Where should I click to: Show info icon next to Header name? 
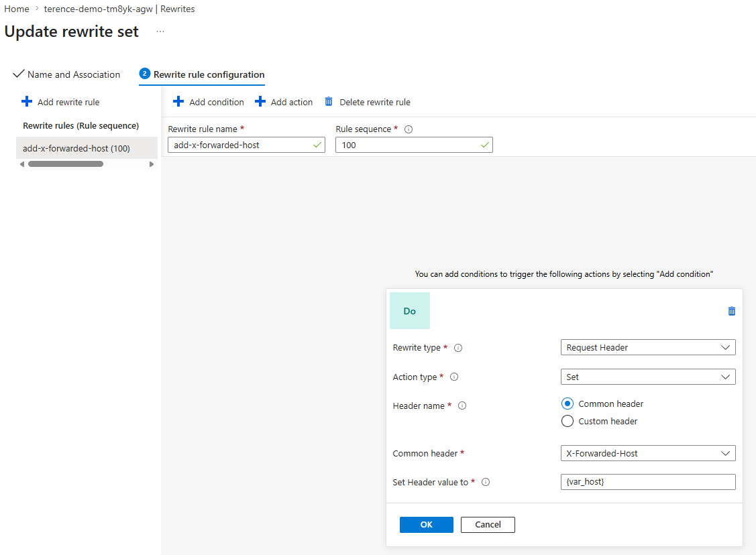click(x=462, y=406)
